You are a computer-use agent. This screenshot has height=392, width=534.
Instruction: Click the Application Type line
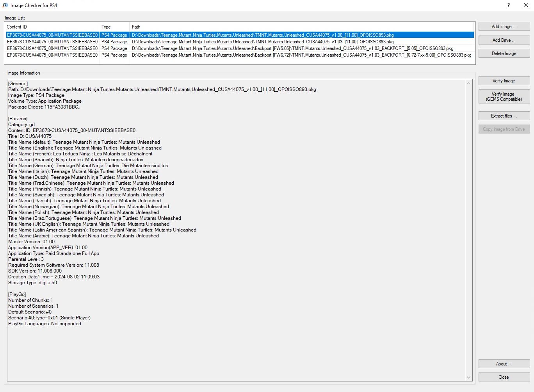pos(53,253)
